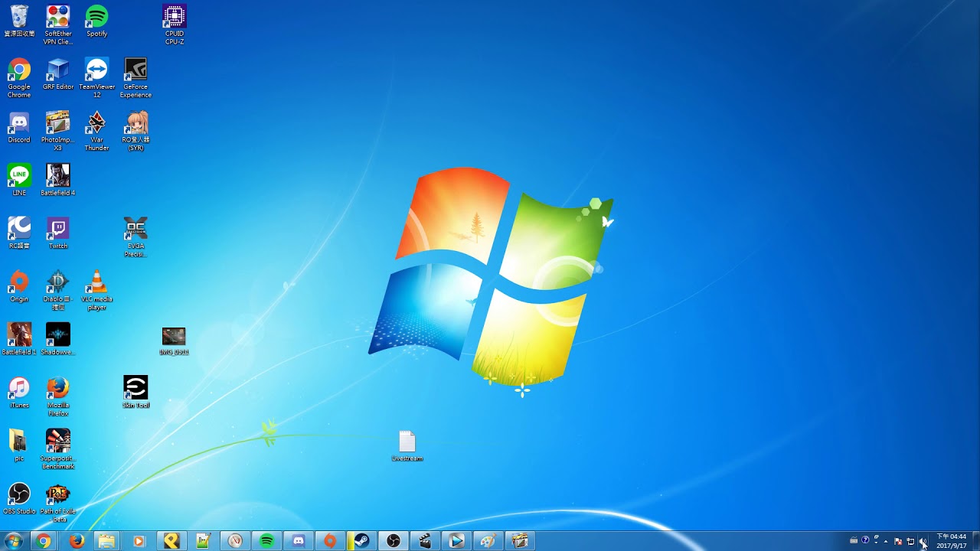Screen dimensions: 980x551
Task: Open the volume speaker control
Action: [923, 541]
